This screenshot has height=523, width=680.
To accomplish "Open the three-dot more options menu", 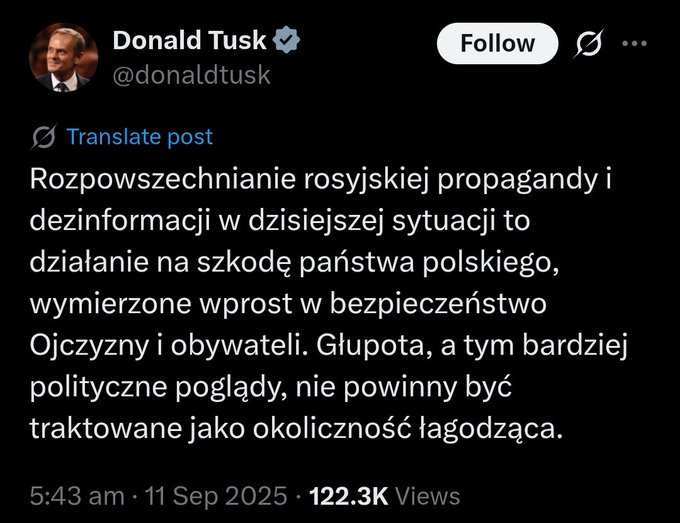I will [x=634, y=43].
